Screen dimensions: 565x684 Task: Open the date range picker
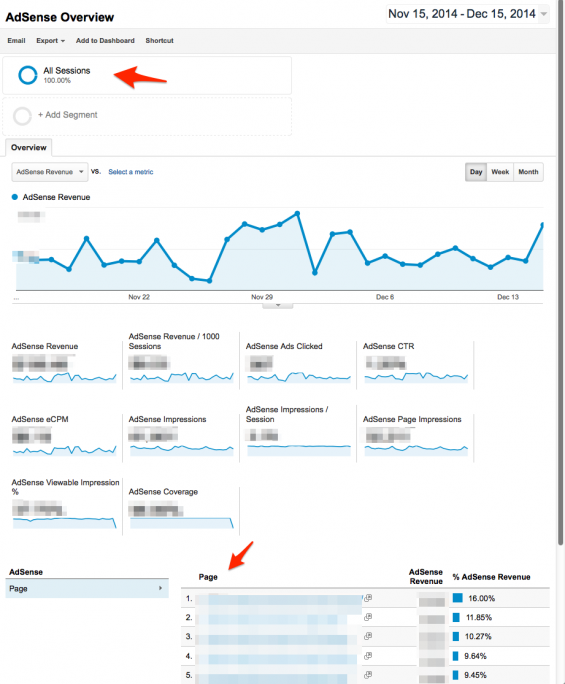click(x=467, y=14)
